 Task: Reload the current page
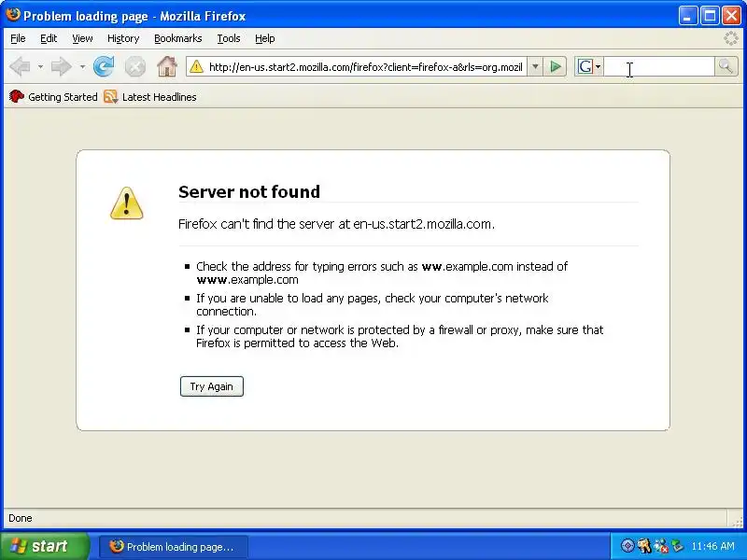tap(104, 66)
